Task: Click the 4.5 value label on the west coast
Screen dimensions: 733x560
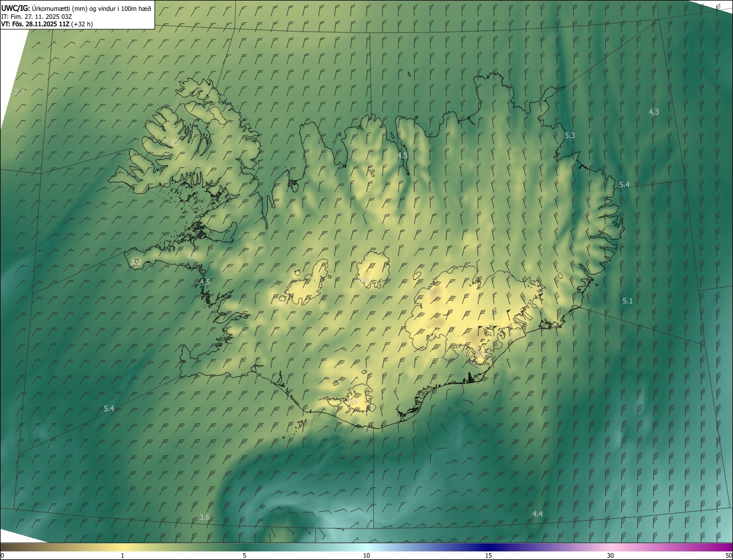Action: 205,282
